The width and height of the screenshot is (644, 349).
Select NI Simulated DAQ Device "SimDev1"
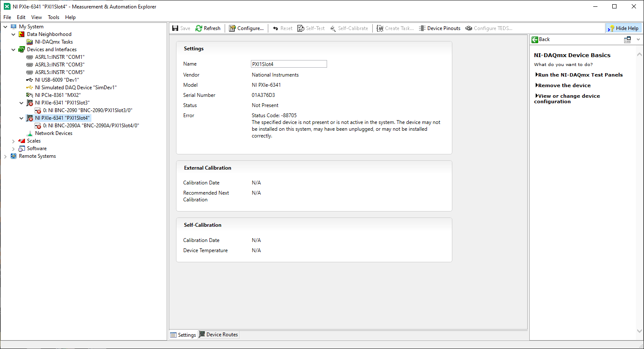pos(76,88)
